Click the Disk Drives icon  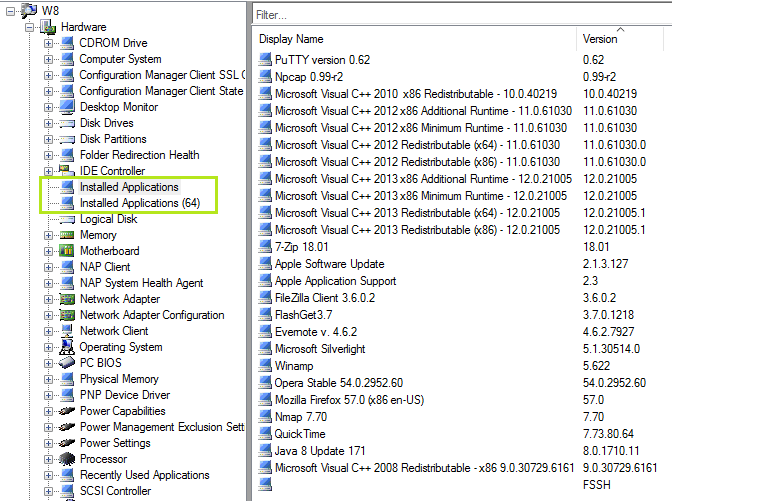click(67, 123)
